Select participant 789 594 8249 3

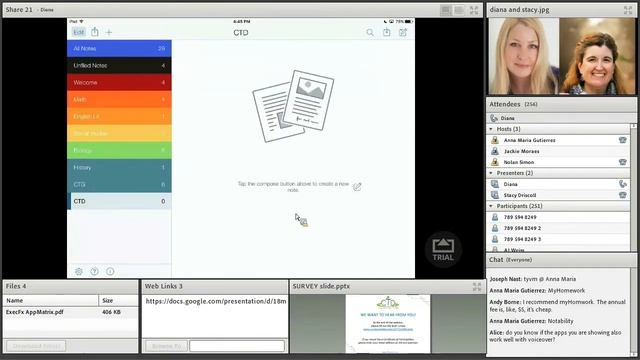point(558,239)
